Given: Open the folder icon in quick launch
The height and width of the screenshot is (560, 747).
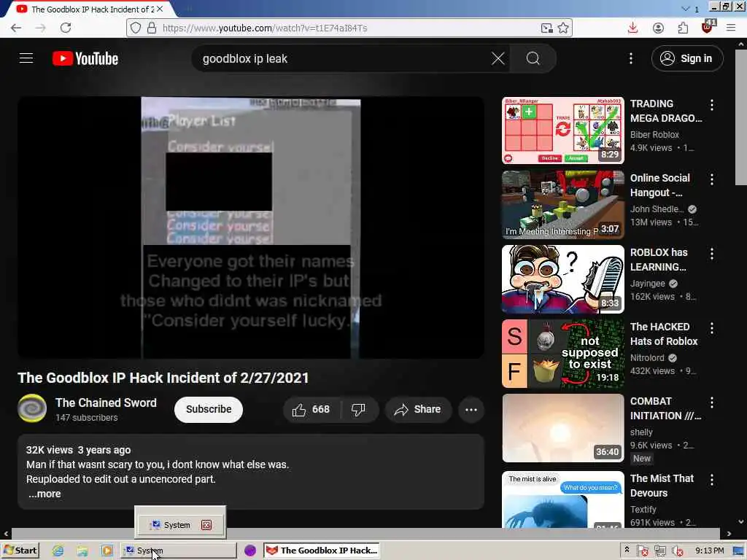Looking at the screenshot, I should click(x=82, y=551).
